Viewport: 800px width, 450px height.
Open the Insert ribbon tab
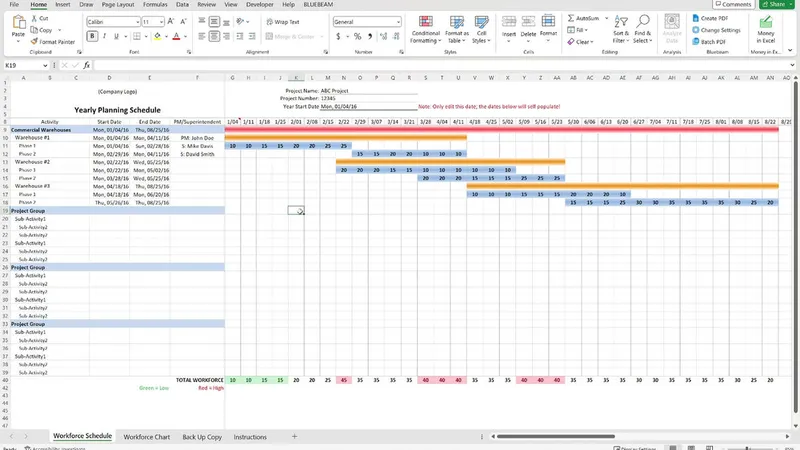63,5
